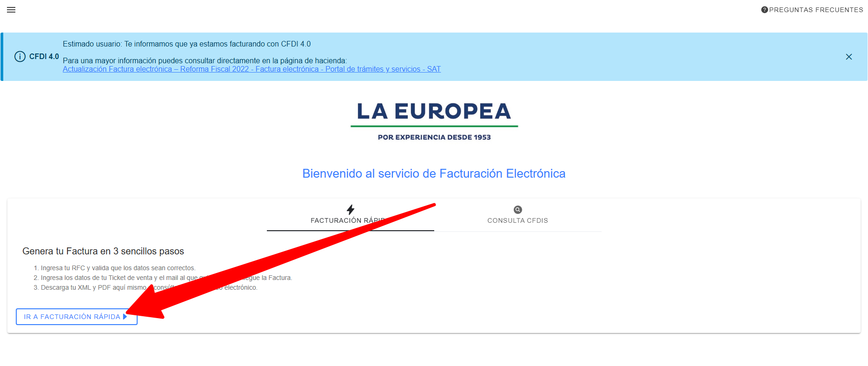Click the bold CFDI 4.0 banner label
Viewport: 868px width, 366px height.
[x=44, y=57]
